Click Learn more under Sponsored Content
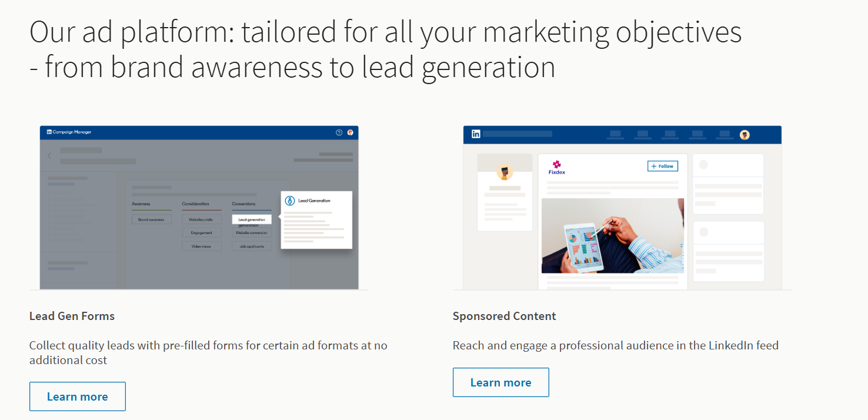The width and height of the screenshot is (868, 420). pos(500,382)
